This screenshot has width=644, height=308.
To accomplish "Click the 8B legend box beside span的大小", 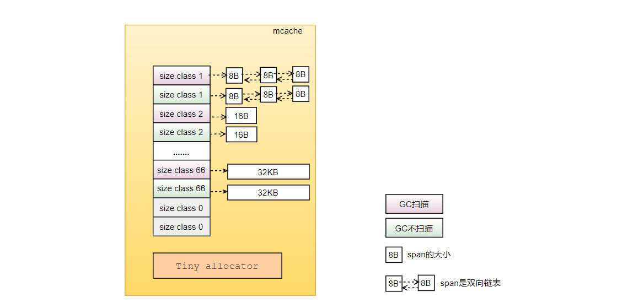I will 394,255.
